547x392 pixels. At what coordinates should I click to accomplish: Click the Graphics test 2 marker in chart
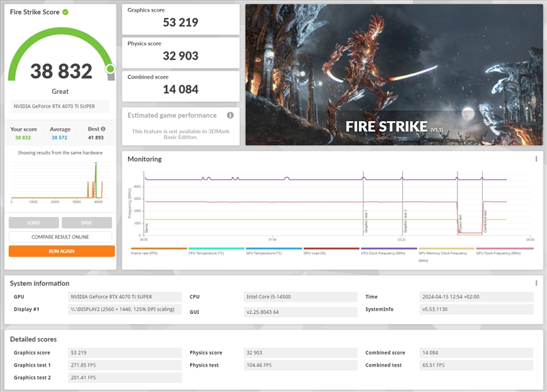pyautogui.click(x=405, y=222)
